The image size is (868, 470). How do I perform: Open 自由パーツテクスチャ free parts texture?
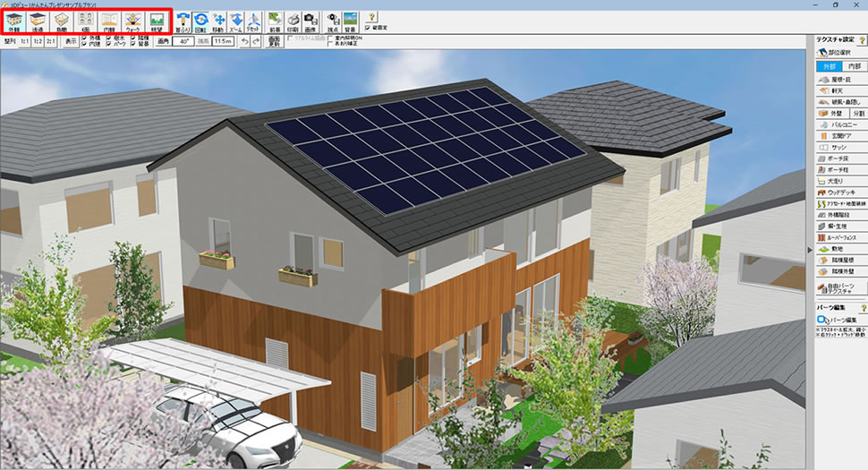[x=841, y=288]
